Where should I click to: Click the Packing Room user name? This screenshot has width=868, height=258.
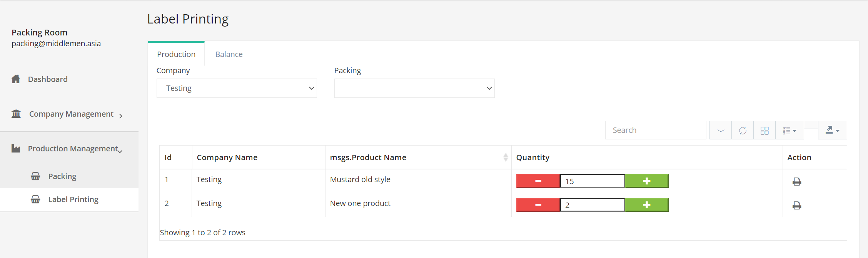[x=39, y=32]
